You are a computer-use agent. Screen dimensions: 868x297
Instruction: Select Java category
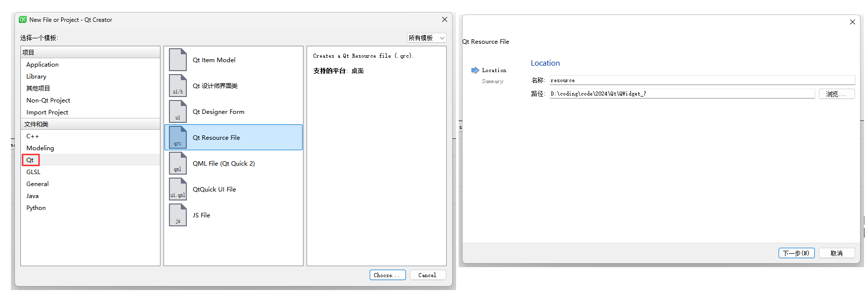(x=90, y=196)
